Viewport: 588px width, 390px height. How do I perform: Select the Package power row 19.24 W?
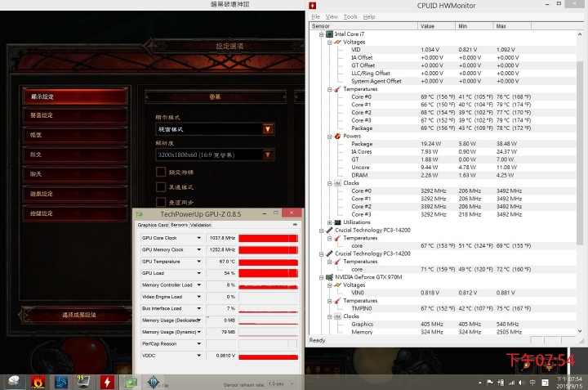point(443,144)
